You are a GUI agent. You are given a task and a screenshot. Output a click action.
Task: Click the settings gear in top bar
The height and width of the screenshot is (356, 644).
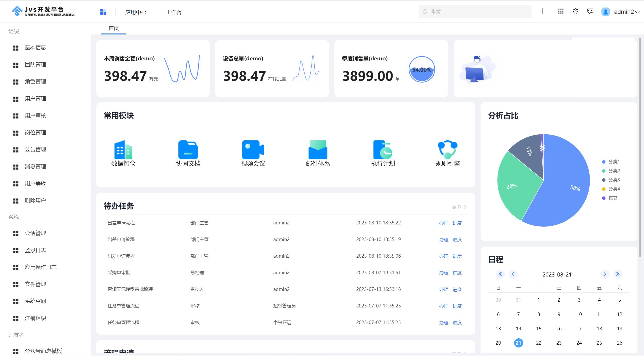575,12
